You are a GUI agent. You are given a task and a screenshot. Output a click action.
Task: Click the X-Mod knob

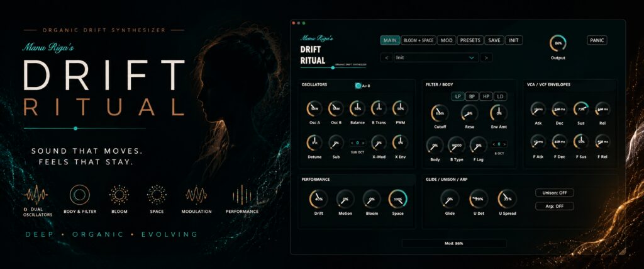click(x=379, y=143)
